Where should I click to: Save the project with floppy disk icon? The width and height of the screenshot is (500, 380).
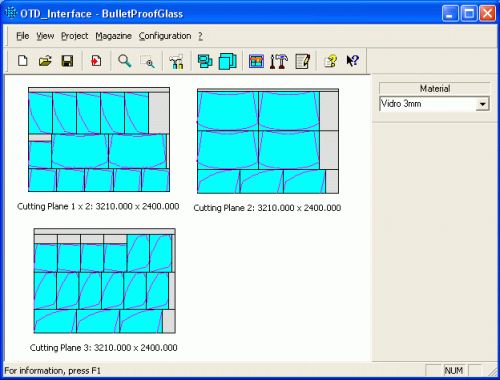point(67,61)
